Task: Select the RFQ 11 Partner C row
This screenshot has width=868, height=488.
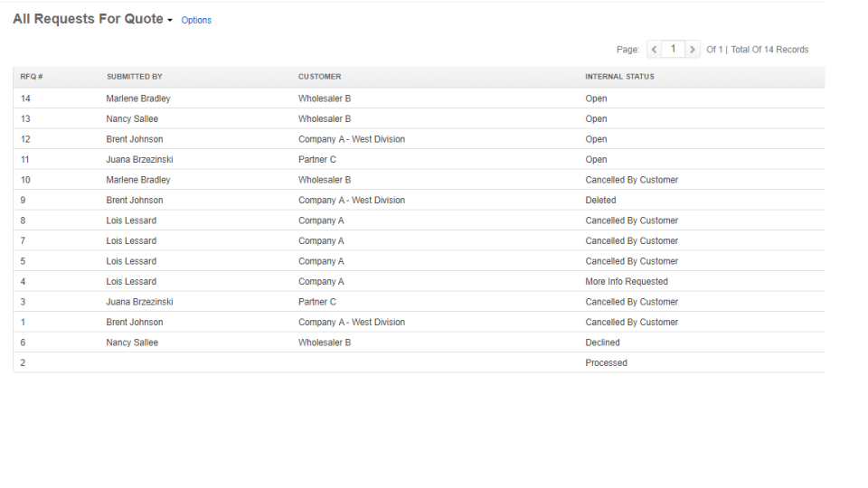Action: 316,160
